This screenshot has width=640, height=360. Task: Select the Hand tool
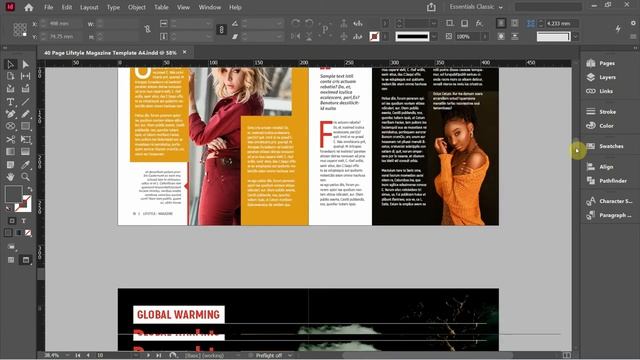coord(11,177)
